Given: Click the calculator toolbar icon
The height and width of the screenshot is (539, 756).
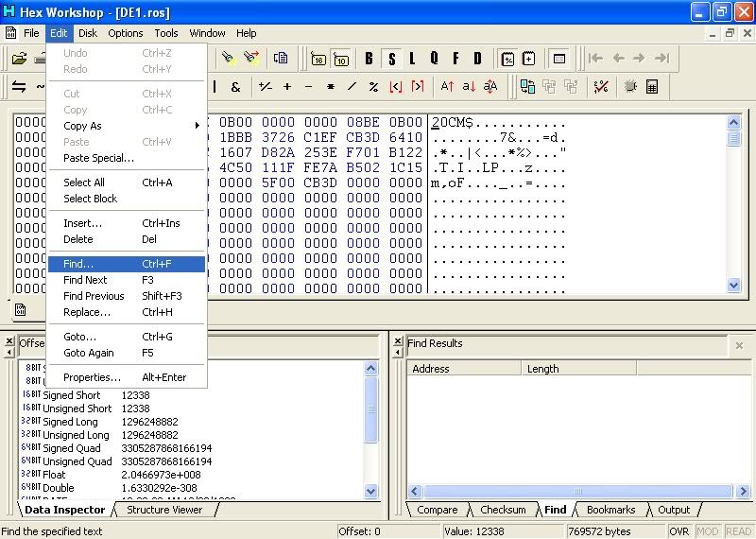Looking at the screenshot, I should point(652,87).
